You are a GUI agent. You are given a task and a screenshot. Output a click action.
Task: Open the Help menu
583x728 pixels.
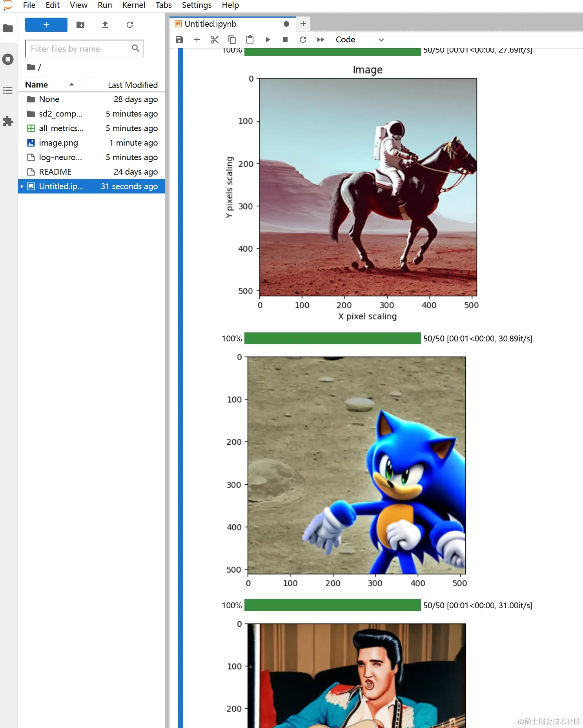click(230, 5)
